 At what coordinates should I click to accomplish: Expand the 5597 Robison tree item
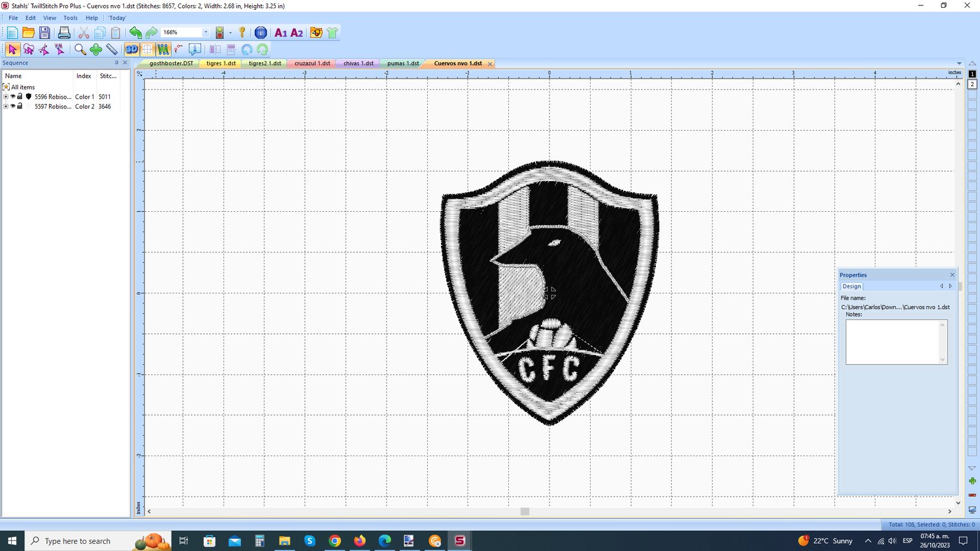[6, 107]
